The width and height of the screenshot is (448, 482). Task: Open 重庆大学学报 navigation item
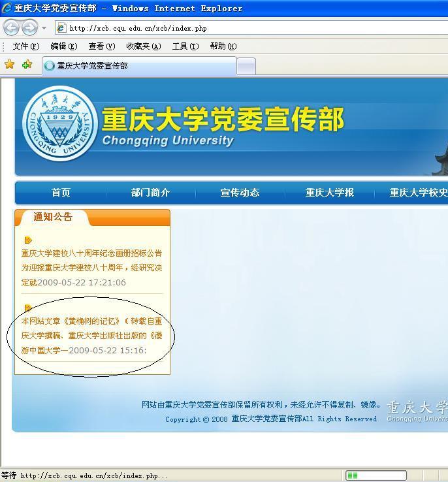[x=330, y=193]
